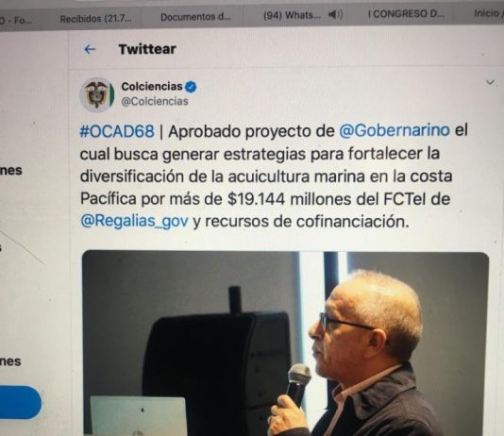This screenshot has width=504, height=436.
Task: Open the Inicio browser tab
Action: click(488, 13)
